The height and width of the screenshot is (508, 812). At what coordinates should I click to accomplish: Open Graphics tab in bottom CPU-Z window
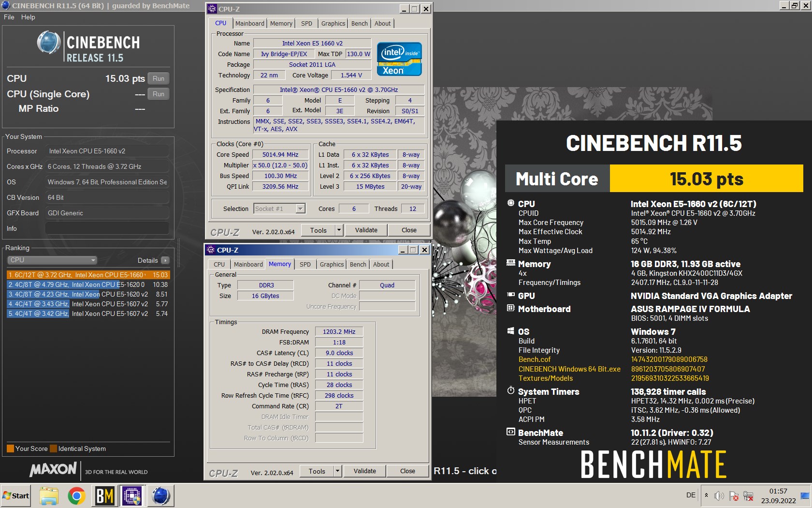point(332,264)
